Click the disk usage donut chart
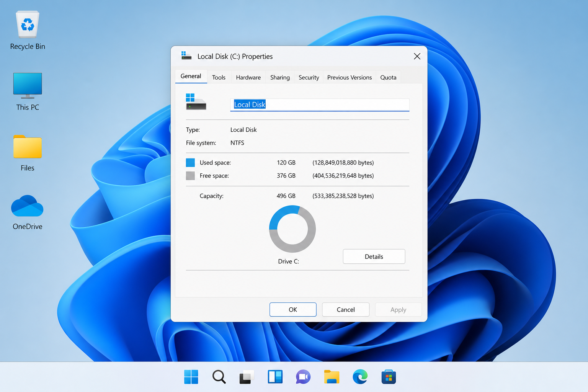Image resolution: width=588 pixels, height=392 pixels. 292,229
